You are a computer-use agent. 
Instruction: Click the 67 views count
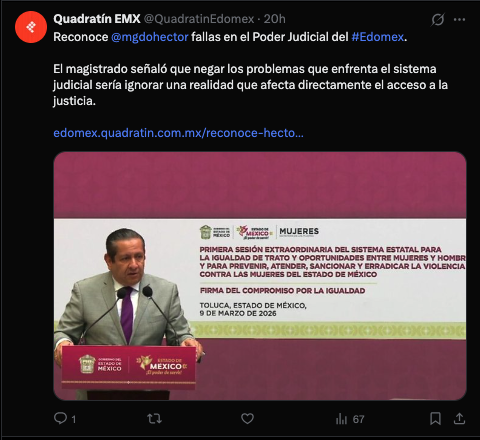click(358, 419)
